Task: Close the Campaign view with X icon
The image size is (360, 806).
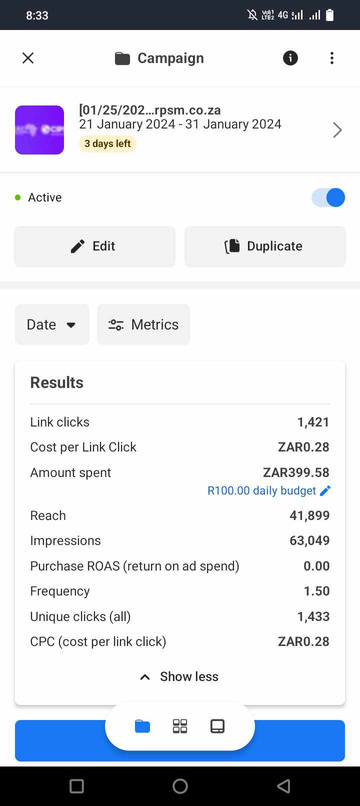Action: point(28,58)
